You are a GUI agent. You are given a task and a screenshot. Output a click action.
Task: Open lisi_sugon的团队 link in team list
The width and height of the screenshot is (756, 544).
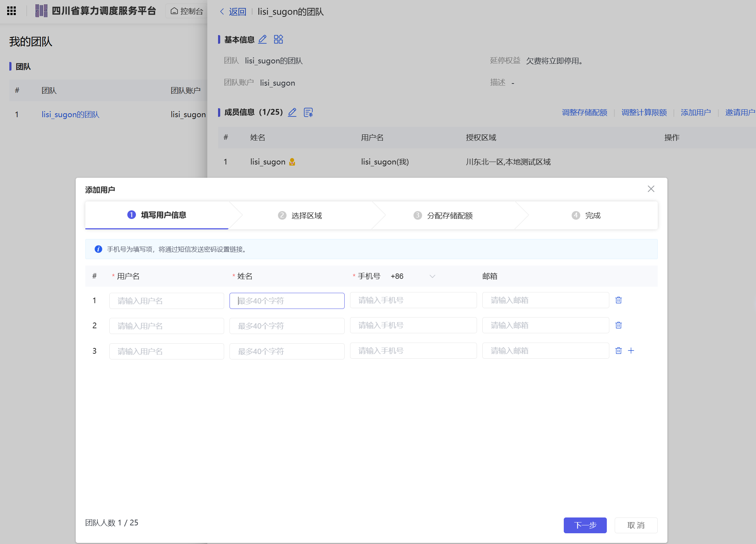70,115
